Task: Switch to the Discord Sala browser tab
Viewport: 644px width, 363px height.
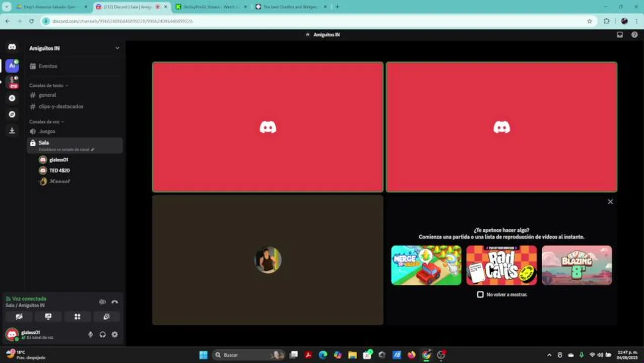Action: click(132, 7)
